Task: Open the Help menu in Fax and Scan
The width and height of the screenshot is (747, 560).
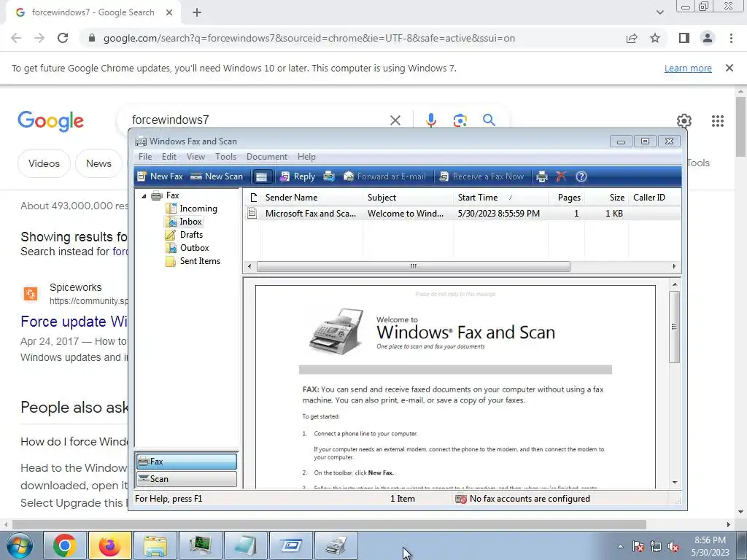Action: pyautogui.click(x=306, y=157)
